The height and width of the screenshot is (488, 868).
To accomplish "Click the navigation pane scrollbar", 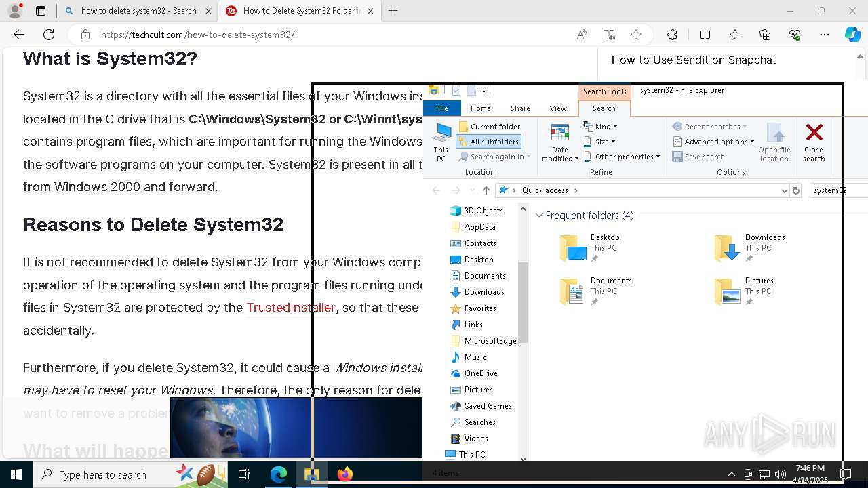I will coord(523,302).
